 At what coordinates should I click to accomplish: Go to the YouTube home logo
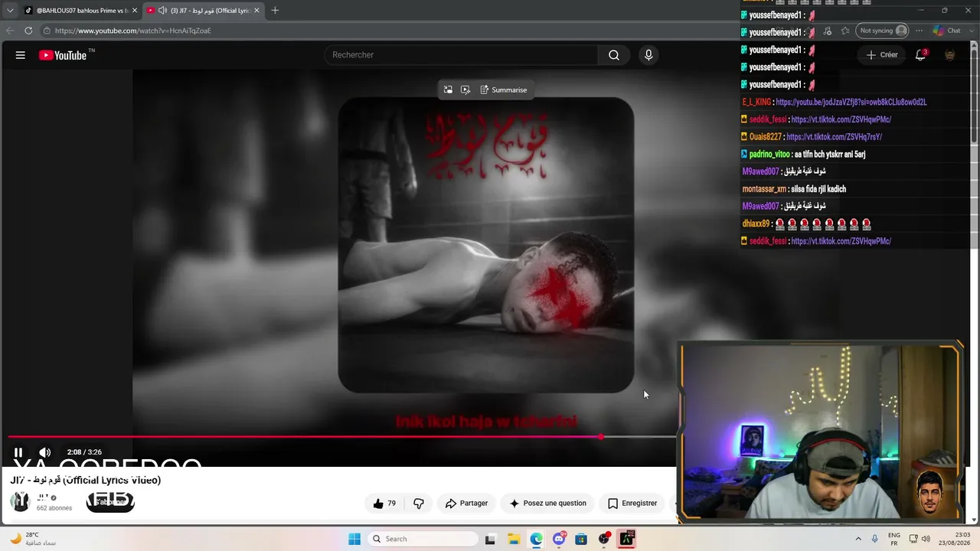click(x=63, y=55)
